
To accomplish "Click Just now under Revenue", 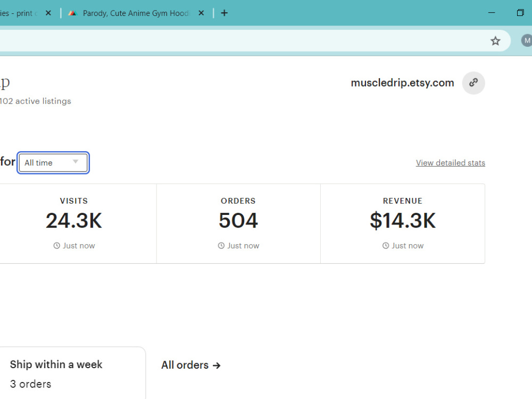I will (403, 246).
